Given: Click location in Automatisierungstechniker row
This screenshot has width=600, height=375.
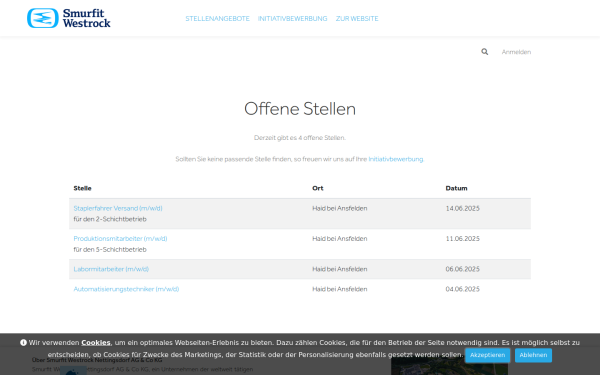Looking at the screenshot, I should click(339, 289).
